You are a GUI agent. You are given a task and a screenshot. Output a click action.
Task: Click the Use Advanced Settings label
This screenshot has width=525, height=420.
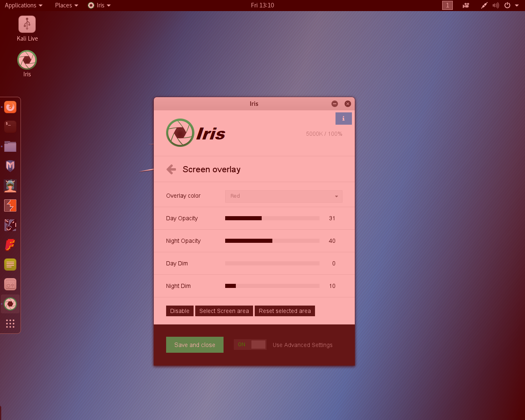click(303, 345)
